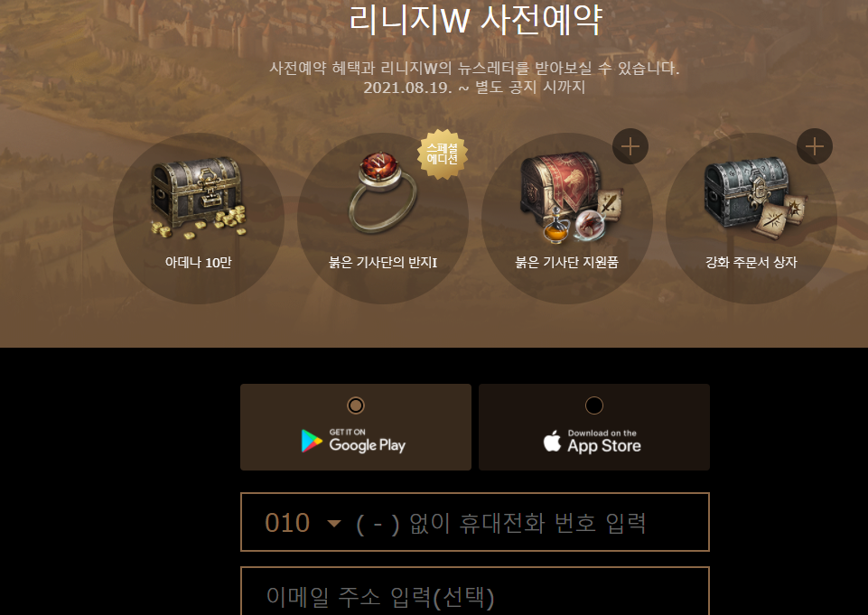Click the 스페셜 에디션 gold badge

443,154
